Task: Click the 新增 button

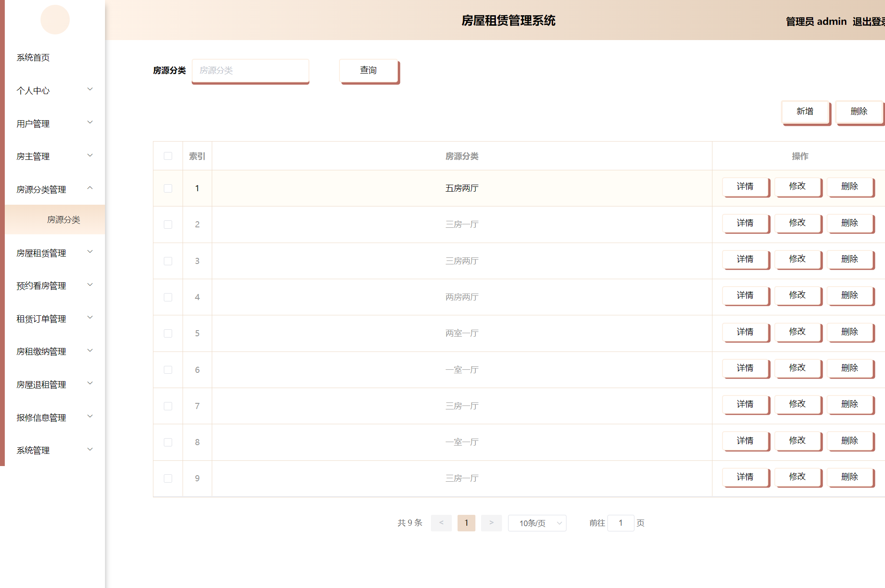Action: click(x=805, y=112)
